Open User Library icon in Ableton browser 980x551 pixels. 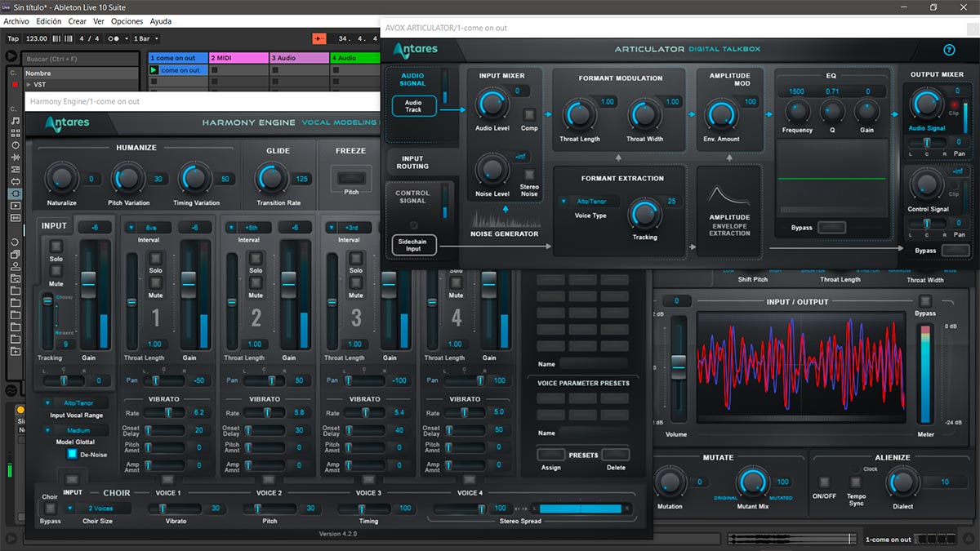(16, 266)
